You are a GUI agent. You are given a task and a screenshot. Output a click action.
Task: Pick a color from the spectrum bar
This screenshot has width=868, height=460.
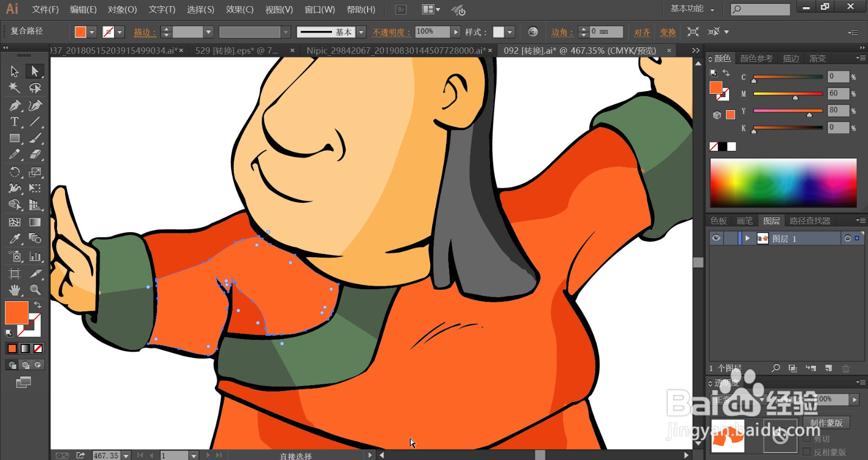click(x=783, y=183)
